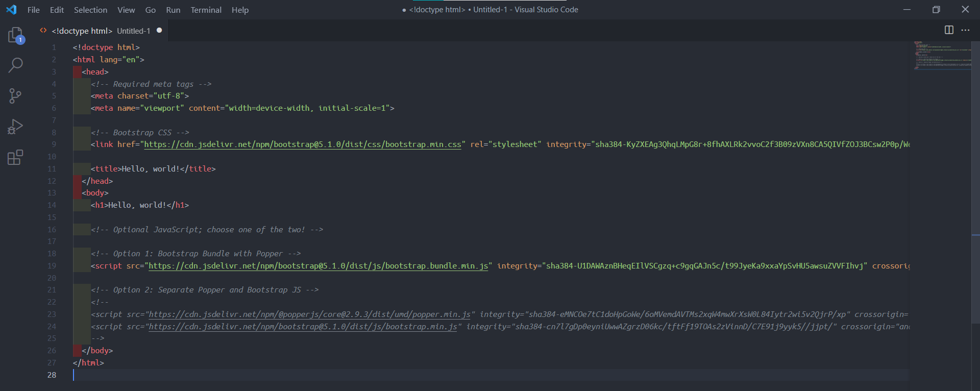Click unsaved dot on Untitled-1 tab
The image size is (980, 391).
[x=159, y=31]
